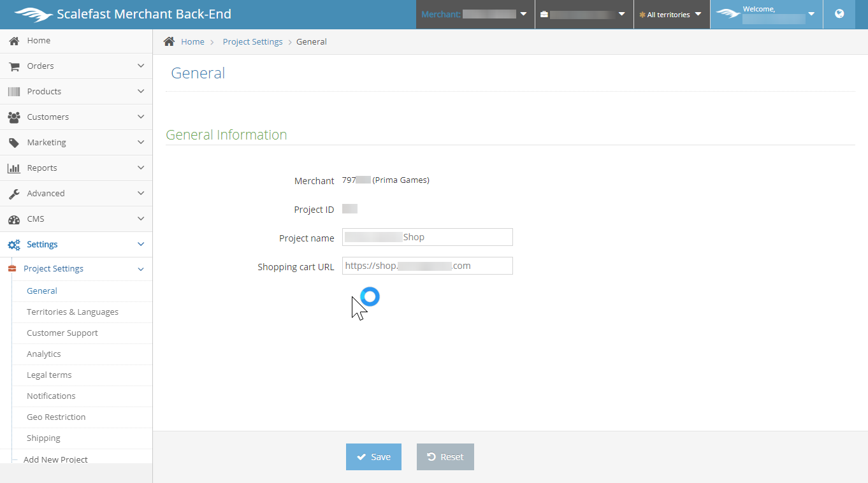Click the Marketing tag icon
The image size is (868, 483).
(13, 143)
